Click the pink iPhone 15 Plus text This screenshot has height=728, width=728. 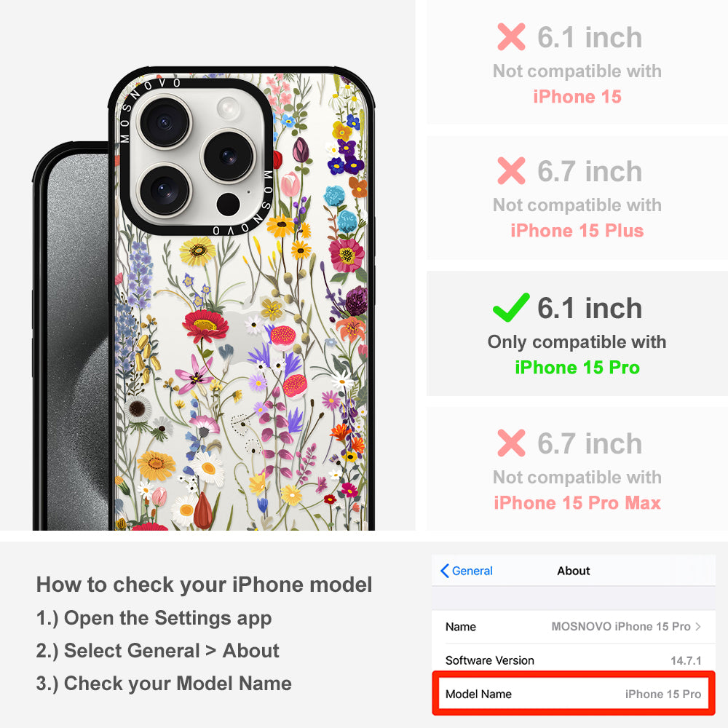coord(577,230)
